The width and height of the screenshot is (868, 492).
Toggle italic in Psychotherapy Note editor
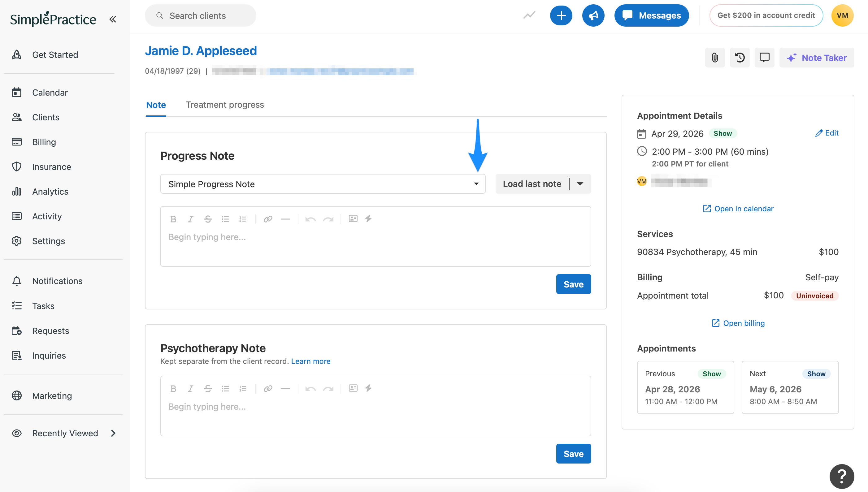pos(191,389)
